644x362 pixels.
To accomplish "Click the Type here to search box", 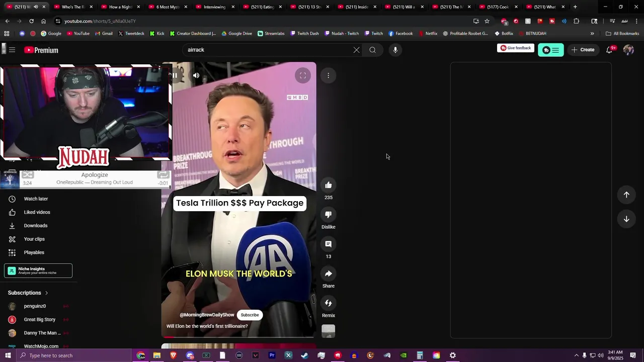I will point(74,355).
